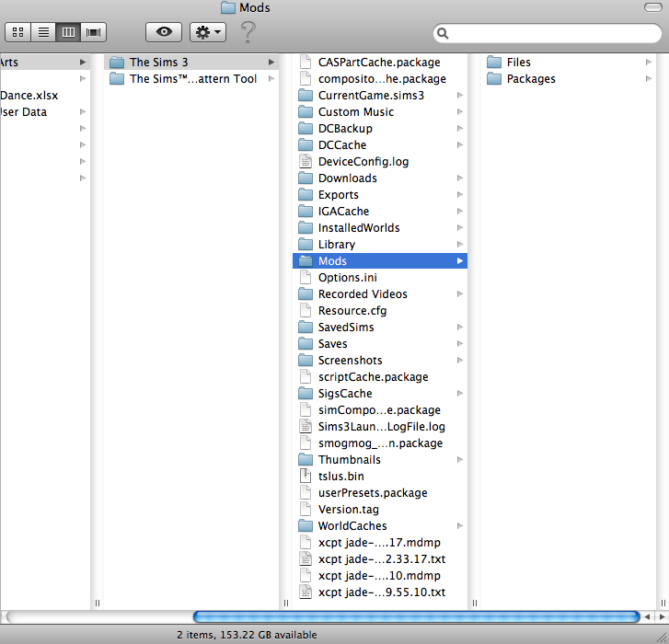This screenshot has width=669, height=644.
Task: Select xcpt jade 10.mdmp file
Action: coord(380,576)
